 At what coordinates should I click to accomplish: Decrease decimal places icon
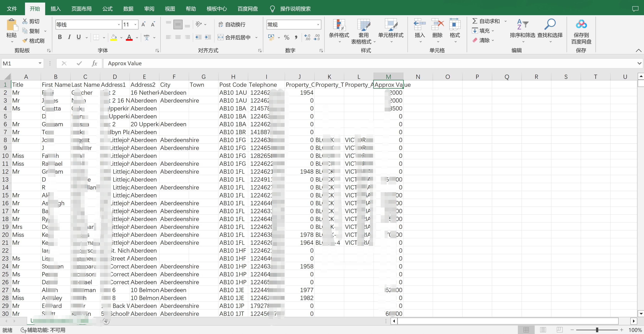click(317, 37)
